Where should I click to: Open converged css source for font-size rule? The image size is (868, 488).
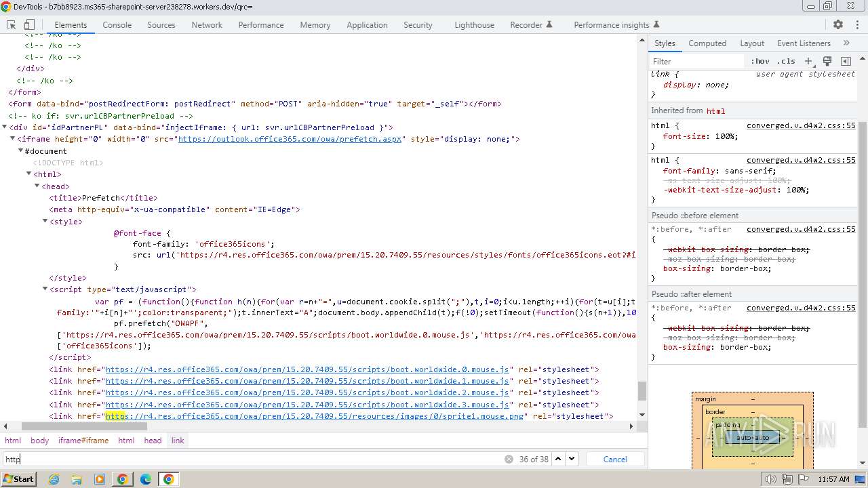coord(801,125)
